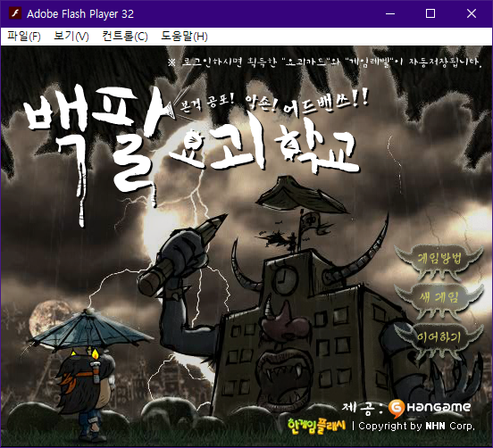The width and height of the screenshot is (493, 448).
Task: Start a new game with 새 게임
Action: pos(439,298)
